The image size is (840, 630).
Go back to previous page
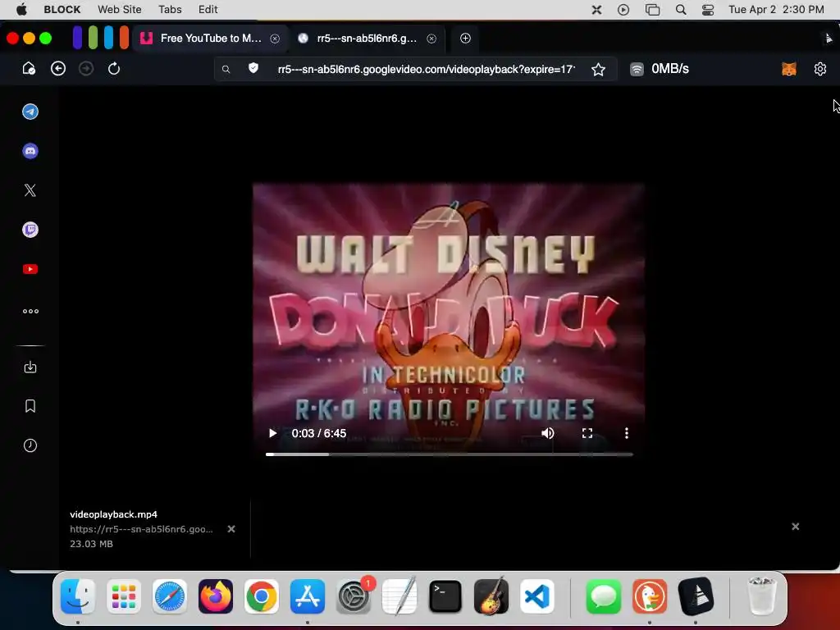[58, 69]
